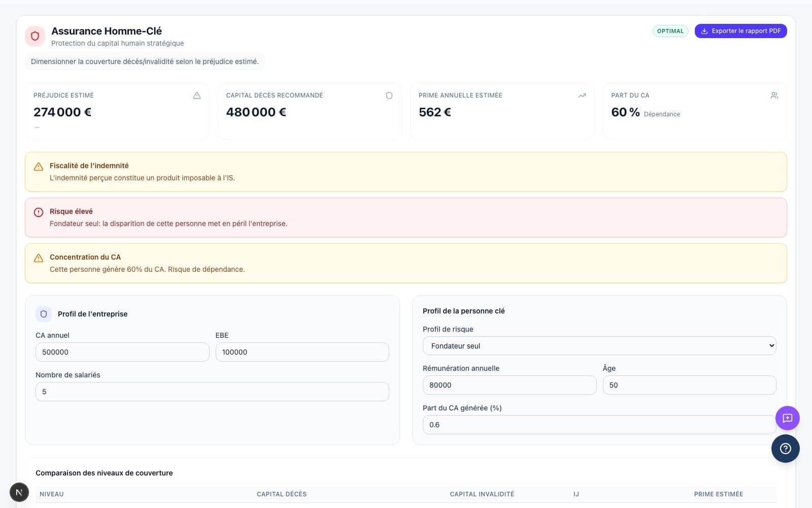This screenshot has width=812, height=508.
Task: Click into the EBE field
Action: click(302, 352)
